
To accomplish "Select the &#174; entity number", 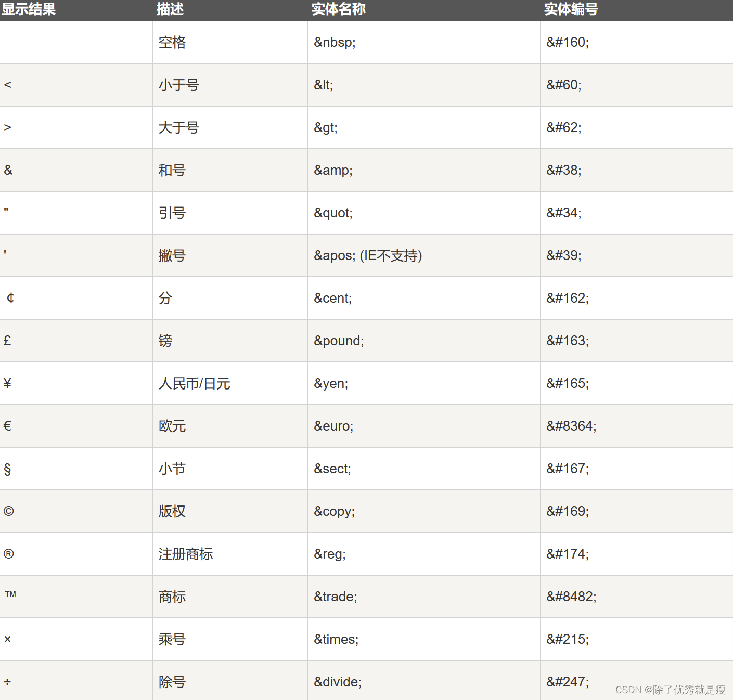I will (568, 554).
